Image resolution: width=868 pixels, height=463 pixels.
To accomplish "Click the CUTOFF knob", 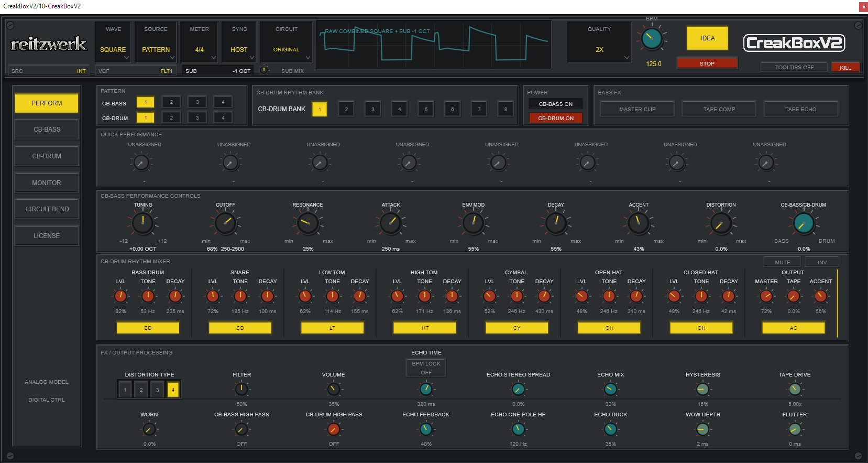I will 225,223.
